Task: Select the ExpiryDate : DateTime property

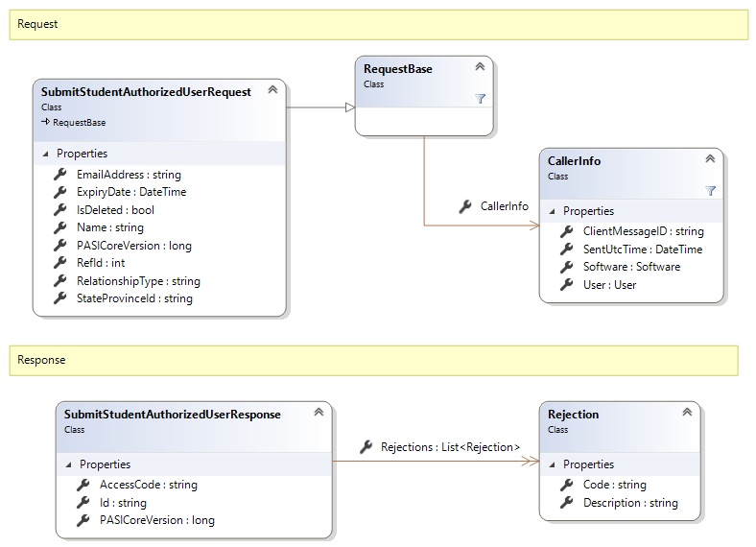Action: point(130,192)
